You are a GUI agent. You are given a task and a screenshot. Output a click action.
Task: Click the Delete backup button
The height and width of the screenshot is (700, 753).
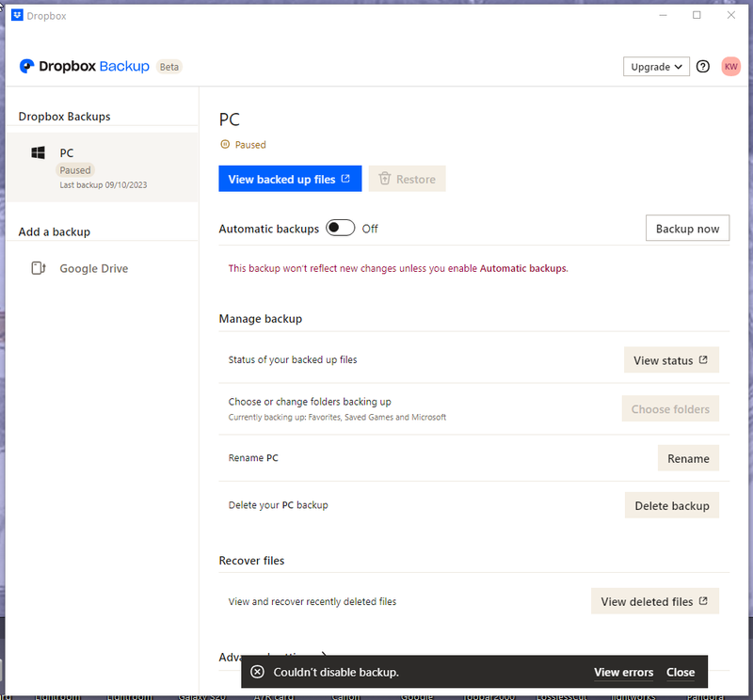(x=671, y=505)
